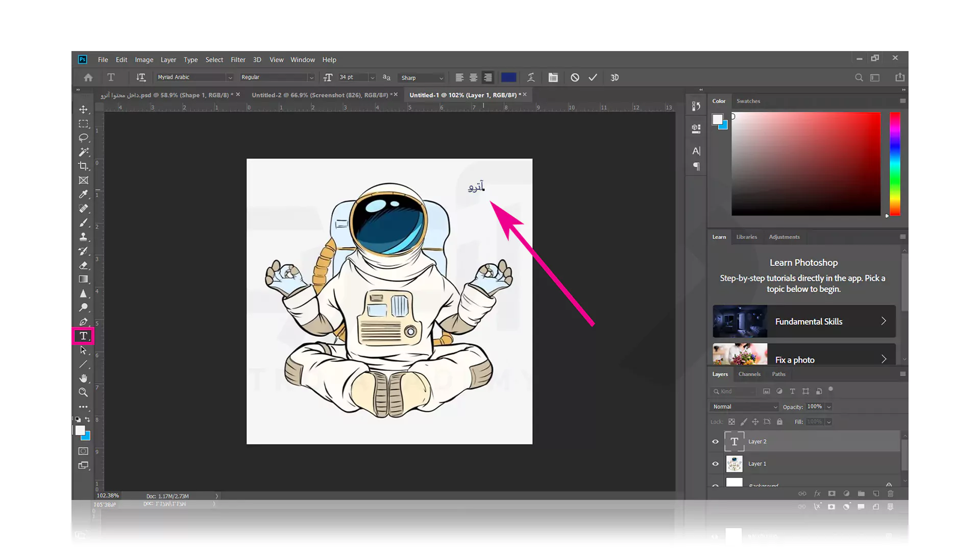980x551 pixels.
Task: Select the Zoom tool
Action: pyautogui.click(x=83, y=393)
